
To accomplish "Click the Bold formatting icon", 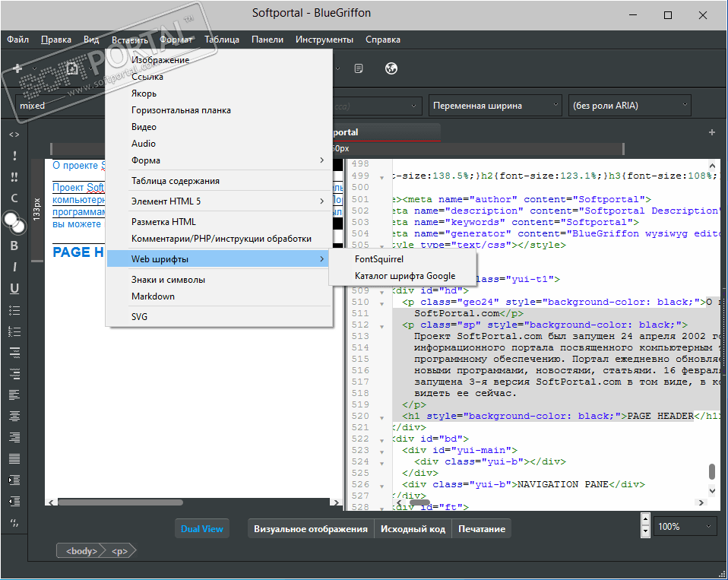I will [x=14, y=246].
